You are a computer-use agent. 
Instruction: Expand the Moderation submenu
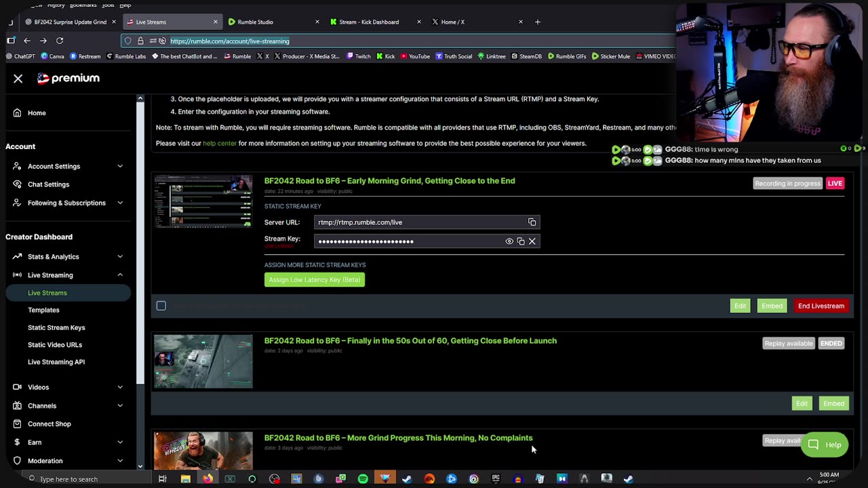point(120,461)
